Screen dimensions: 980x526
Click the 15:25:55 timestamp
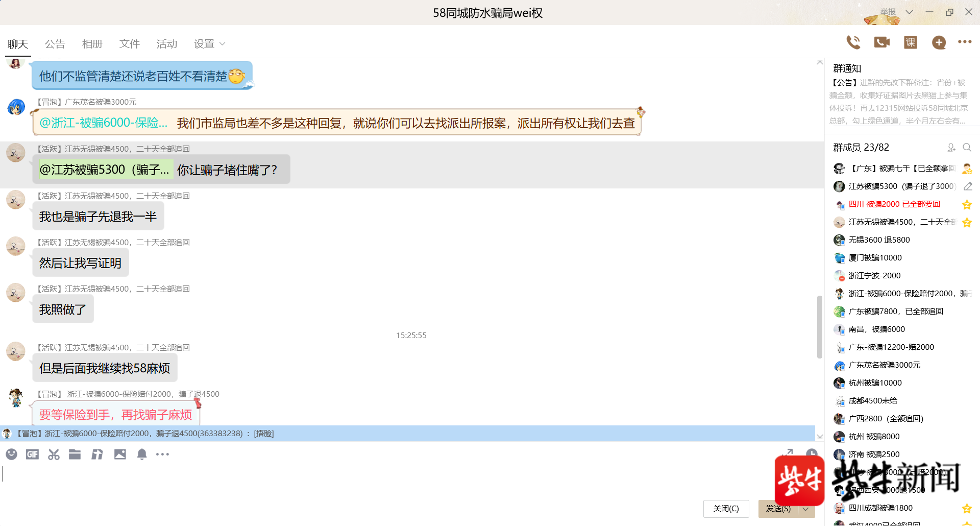click(x=411, y=336)
